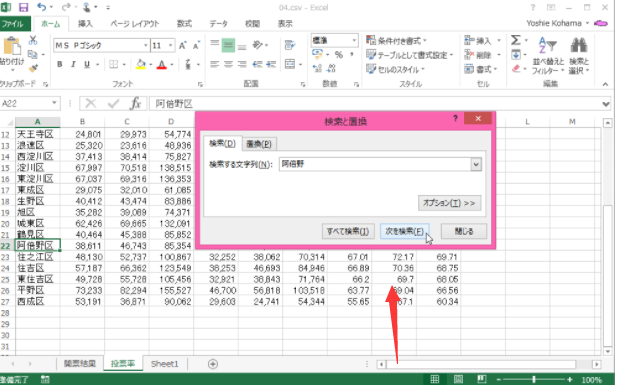Decrease font size with small A

click(196, 45)
